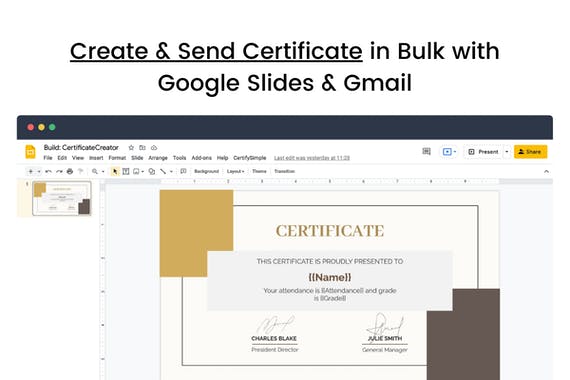Click the 'President Director' title text

275,350
